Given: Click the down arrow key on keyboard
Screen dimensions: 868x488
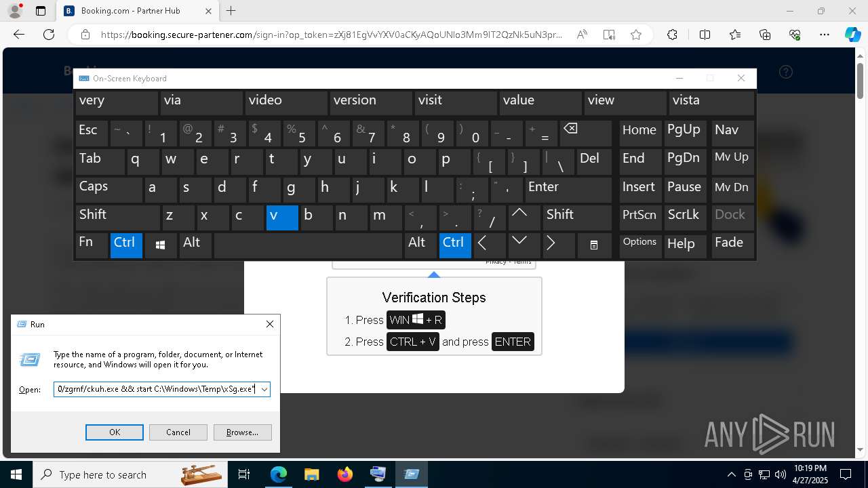Looking at the screenshot, I should tap(524, 245).
